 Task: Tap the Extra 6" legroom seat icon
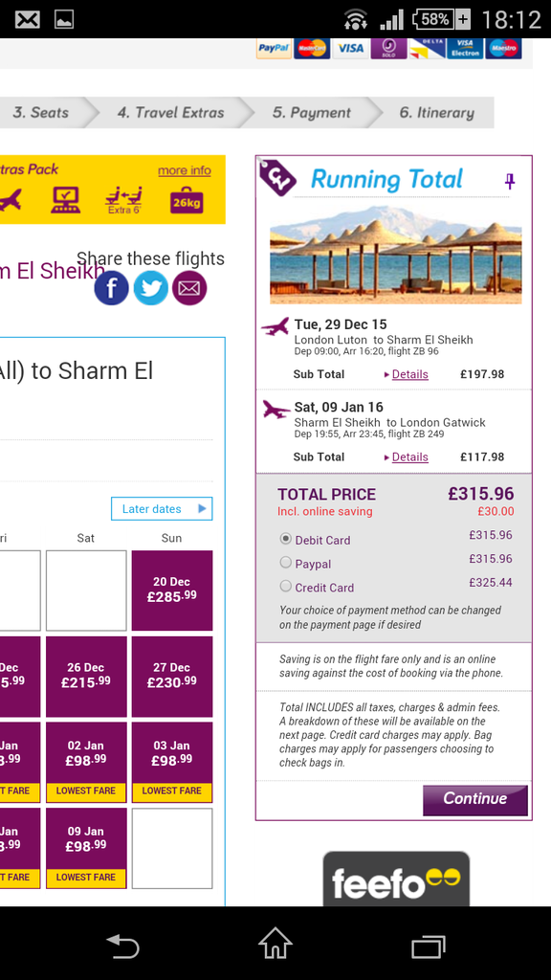(123, 201)
